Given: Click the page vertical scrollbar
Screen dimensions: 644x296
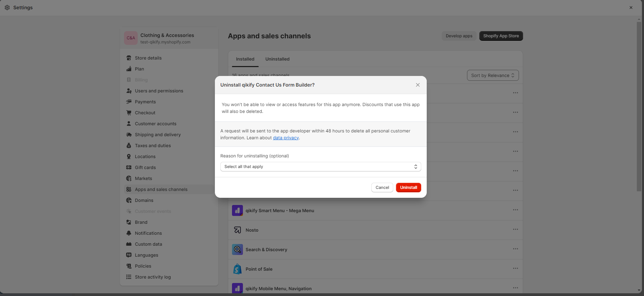Looking at the screenshot, I should 639,106.
